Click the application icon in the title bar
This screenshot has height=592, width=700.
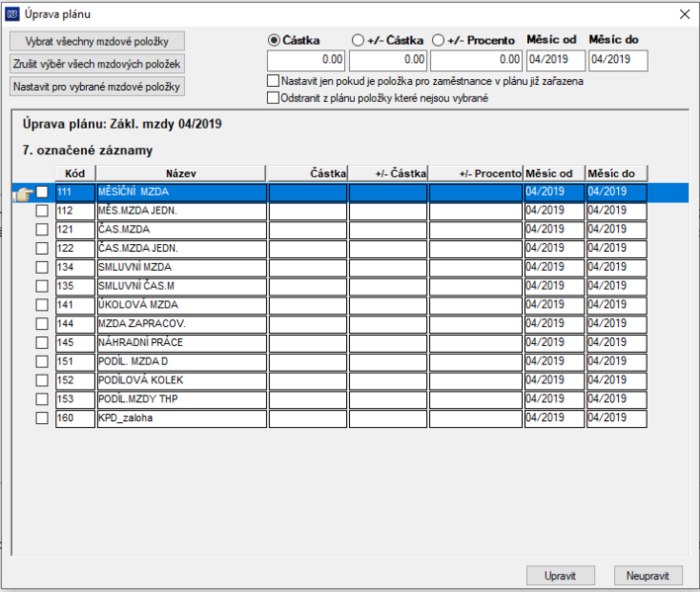(x=12, y=14)
